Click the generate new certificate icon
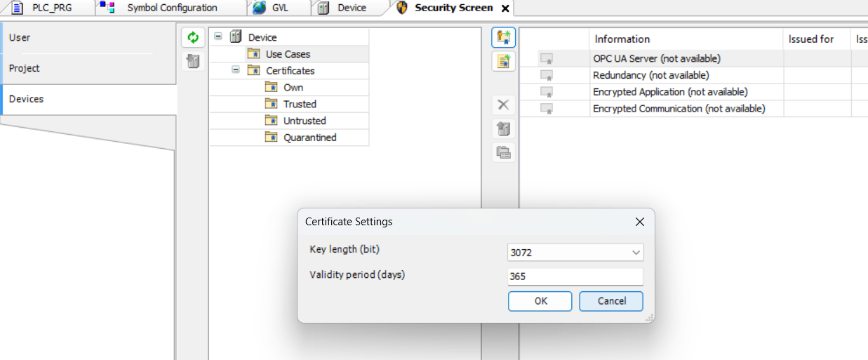The width and height of the screenshot is (868, 360). [x=503, y=38]
